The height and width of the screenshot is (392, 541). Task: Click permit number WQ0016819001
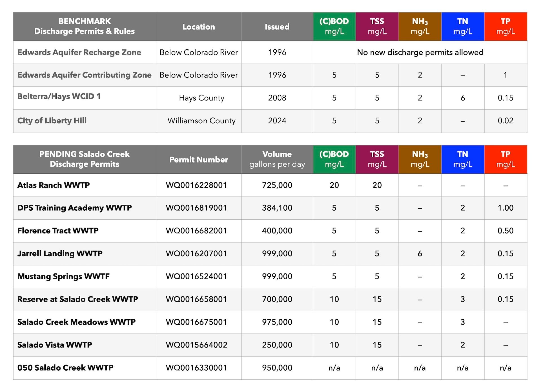click(x=196, y=208)
